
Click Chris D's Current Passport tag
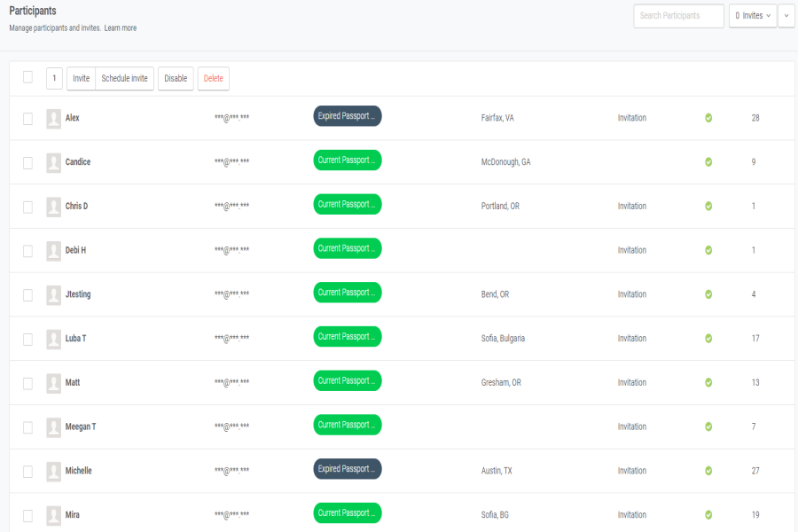[348, 204]
